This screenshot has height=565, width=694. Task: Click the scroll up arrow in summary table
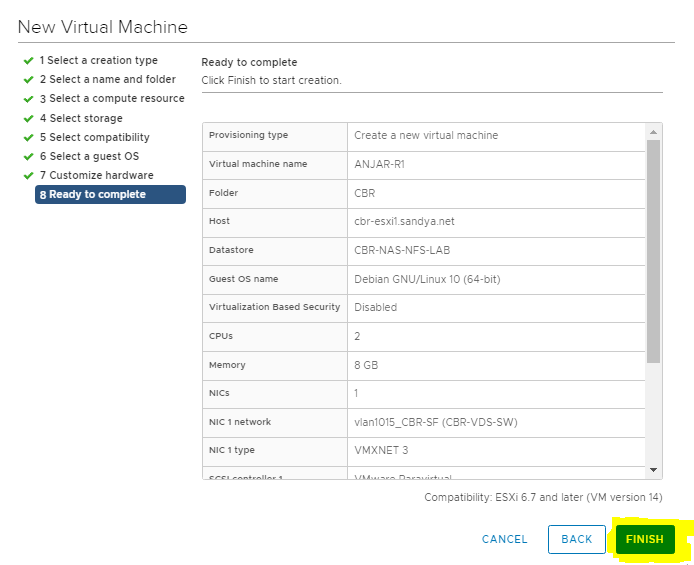654,130
